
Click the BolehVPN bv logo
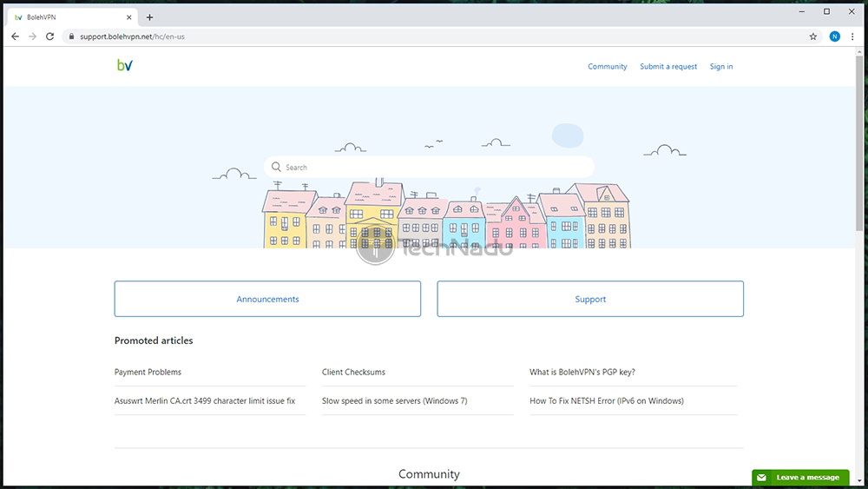124,65
